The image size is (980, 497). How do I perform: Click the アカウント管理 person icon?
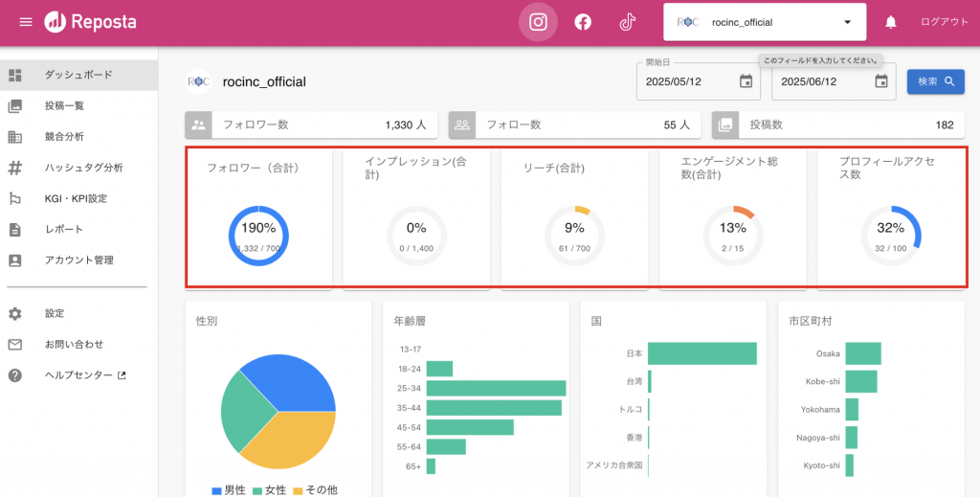coord(15,260)
